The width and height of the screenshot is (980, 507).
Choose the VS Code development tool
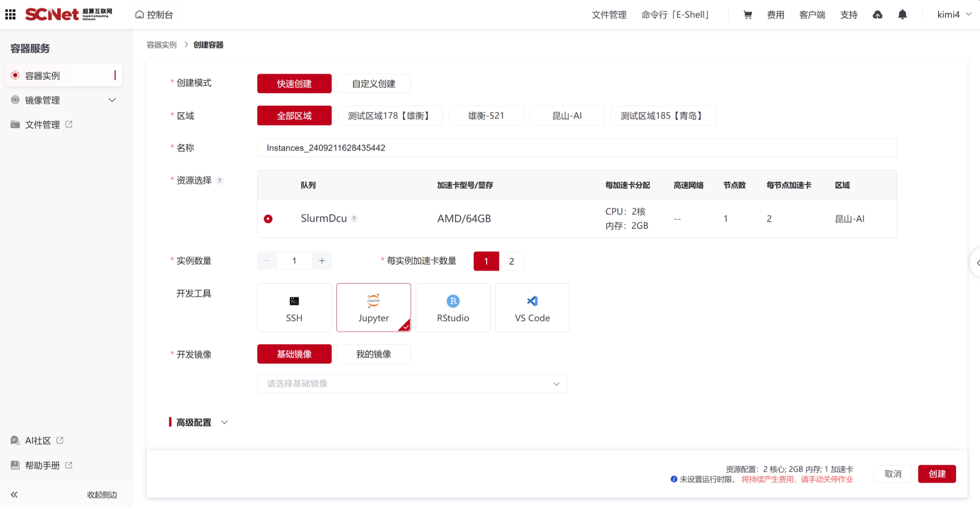coord(532,307)
